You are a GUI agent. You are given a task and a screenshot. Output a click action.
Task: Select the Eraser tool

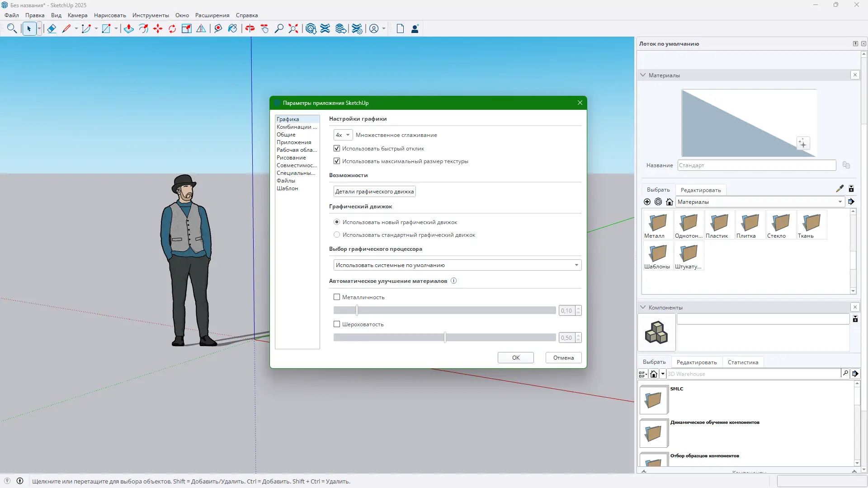point(52,29)
